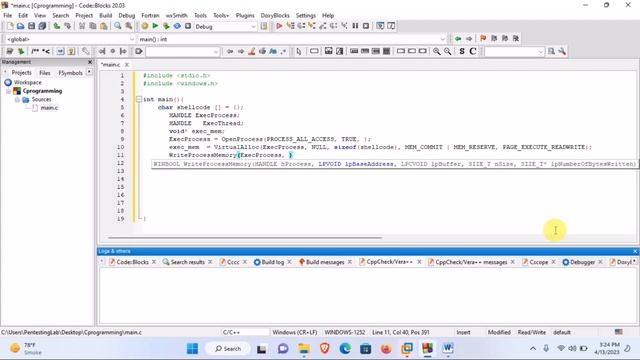Fold the main function code block

click(139, 99)
